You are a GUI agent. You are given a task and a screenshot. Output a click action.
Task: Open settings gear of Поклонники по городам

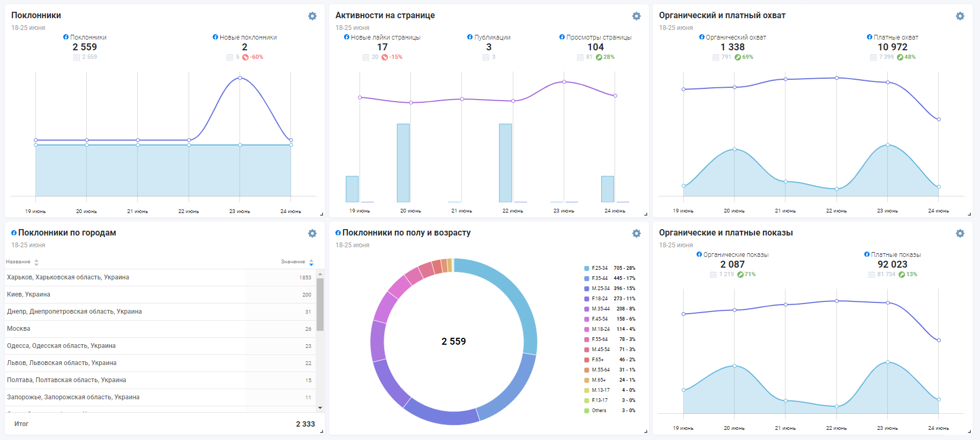pyautogui.click(x=312, y=233)
